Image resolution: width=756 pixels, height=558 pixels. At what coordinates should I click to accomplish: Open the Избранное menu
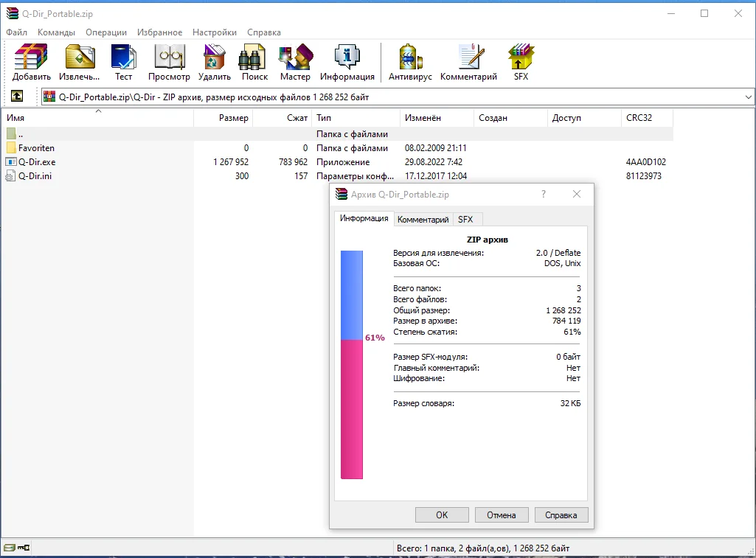[159, 32]
